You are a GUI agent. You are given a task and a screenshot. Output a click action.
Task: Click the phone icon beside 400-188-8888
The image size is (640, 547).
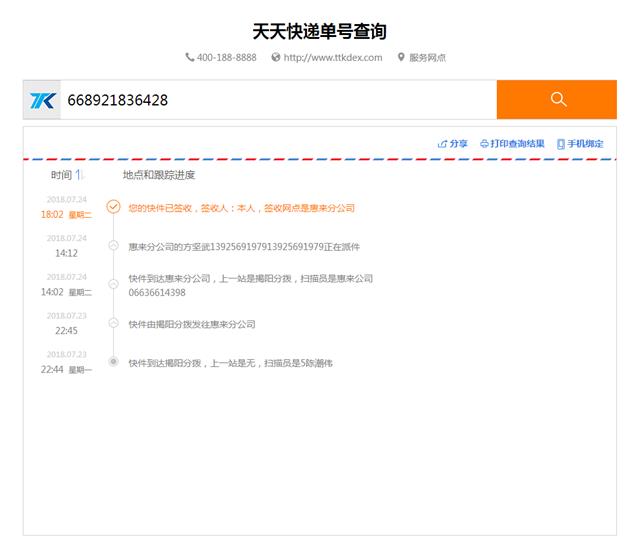[189, 57]
